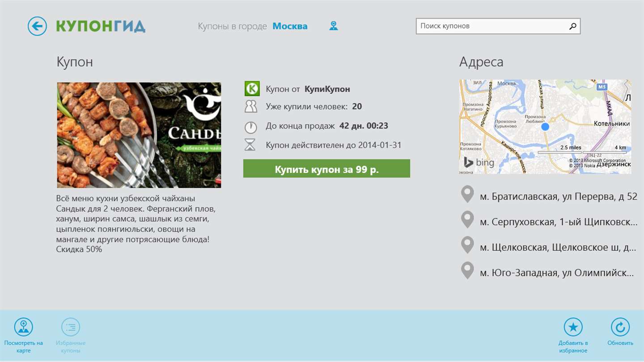Select address м. Братиславская, ул Перерва, д 52
The image size is (644, 362).
[559, 196]
